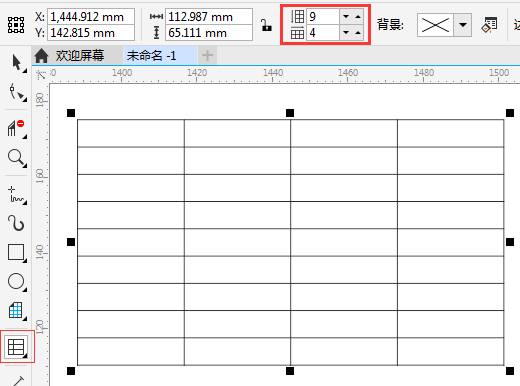Click the columns field showing 4
Viewport: 520px width, 386px height.
(x=323, y=33)
